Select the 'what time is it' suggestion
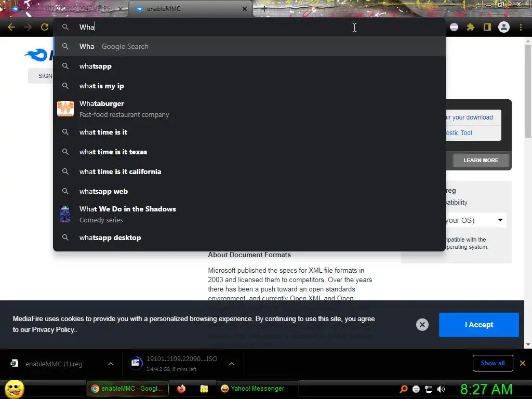 [x=249, y=132]
